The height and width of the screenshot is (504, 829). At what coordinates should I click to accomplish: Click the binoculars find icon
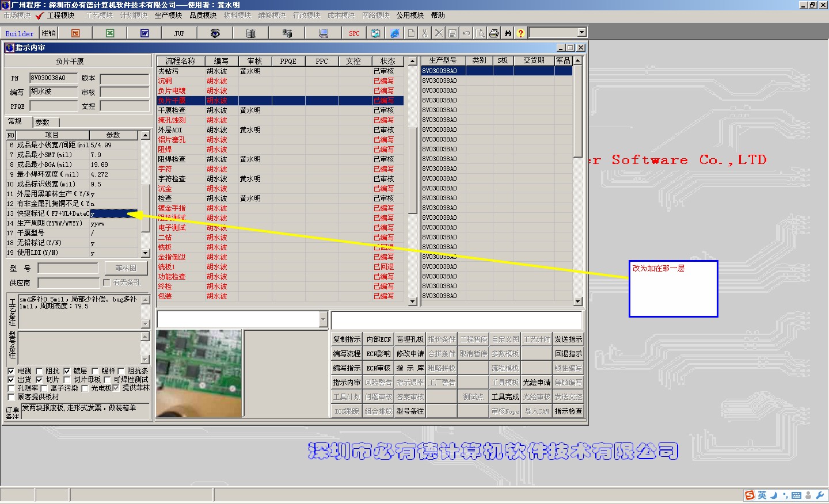(x=508, y=33)
